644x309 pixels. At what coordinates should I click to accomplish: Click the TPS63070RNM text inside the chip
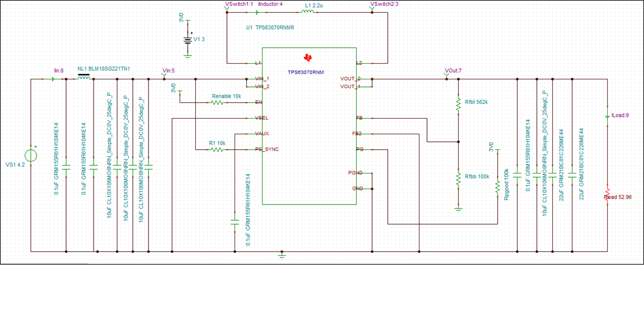(x=306, y=72)
